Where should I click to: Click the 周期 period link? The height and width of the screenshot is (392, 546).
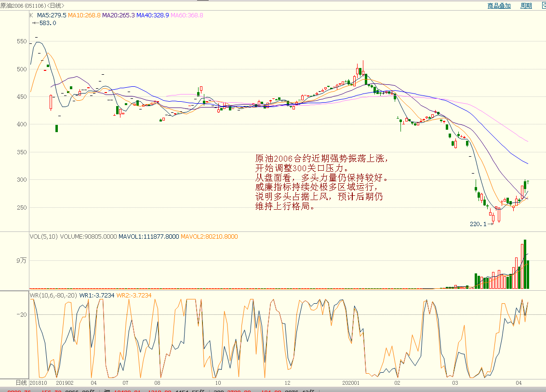[526, 6]
